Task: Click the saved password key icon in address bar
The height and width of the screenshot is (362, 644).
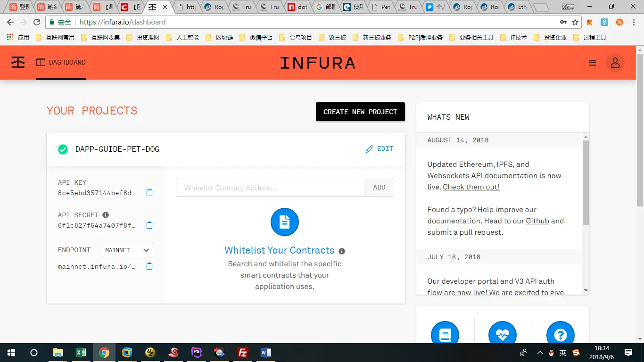Action: tap(563, 22)
